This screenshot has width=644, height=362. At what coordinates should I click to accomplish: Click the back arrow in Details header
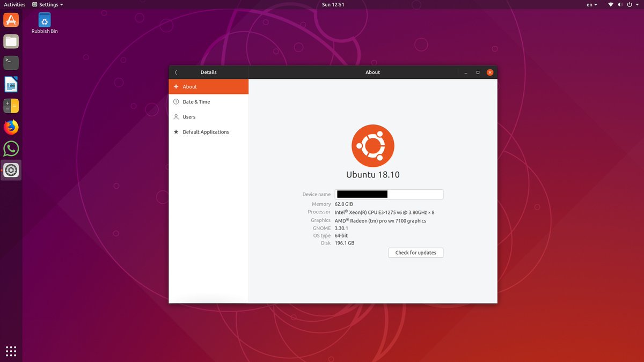click(x=176, y=72)
